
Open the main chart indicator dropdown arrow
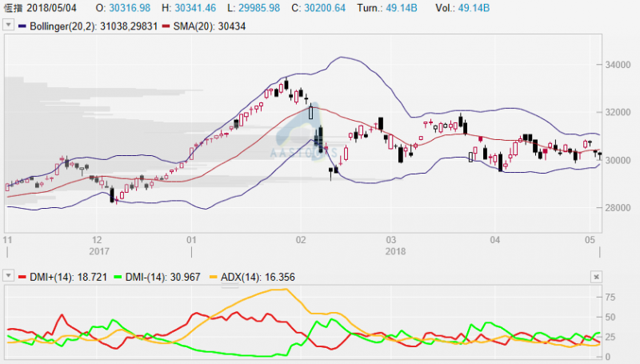[9, 26]
